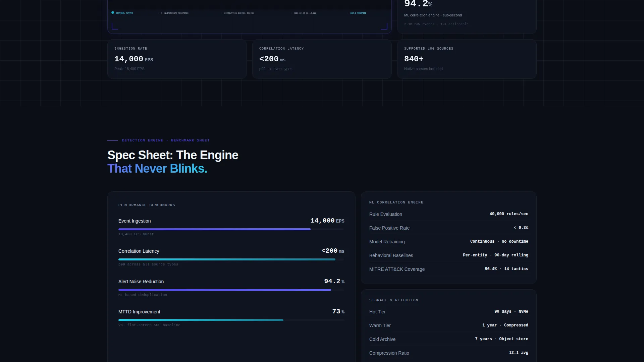
Task: Click '90 days · NVMe' value
Action: click(511, 311)
